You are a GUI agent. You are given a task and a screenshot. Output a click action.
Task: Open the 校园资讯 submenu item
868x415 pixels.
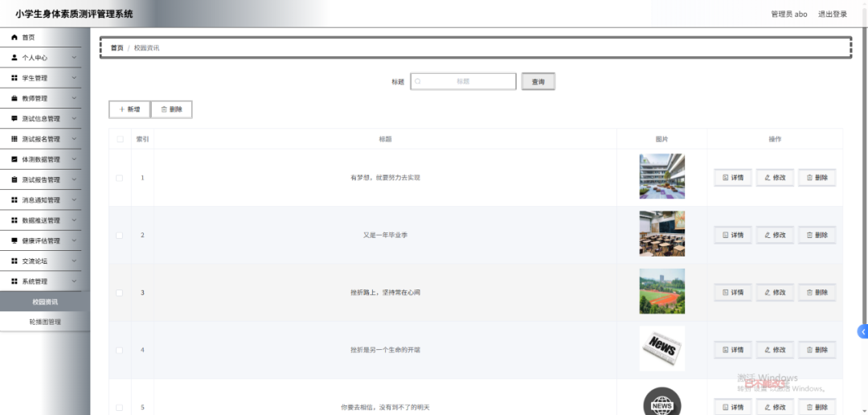click(x=45, y=302)
